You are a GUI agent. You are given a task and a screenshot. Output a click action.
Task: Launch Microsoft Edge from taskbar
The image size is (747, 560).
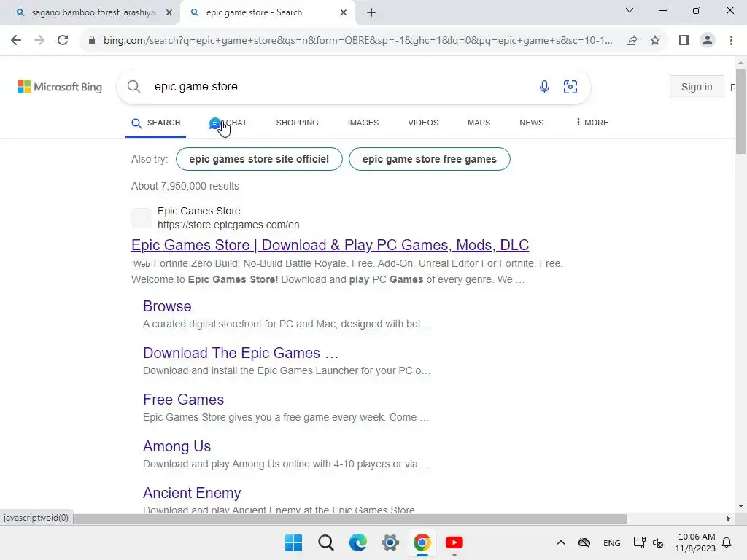(357, 542)
